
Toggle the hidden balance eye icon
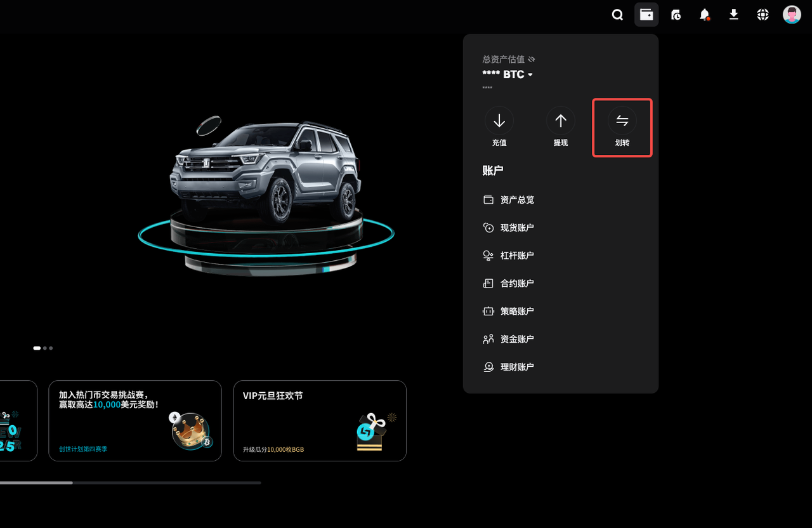pos(532,59)
